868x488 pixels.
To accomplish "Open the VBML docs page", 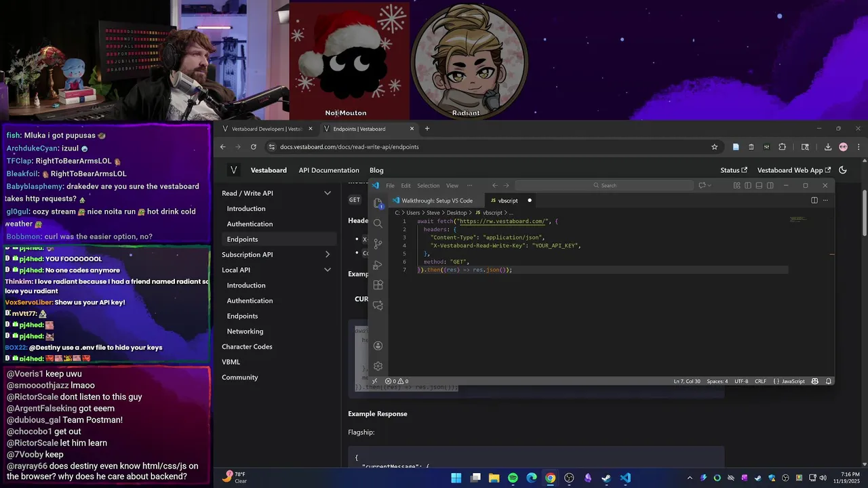I will click(231, 362).
